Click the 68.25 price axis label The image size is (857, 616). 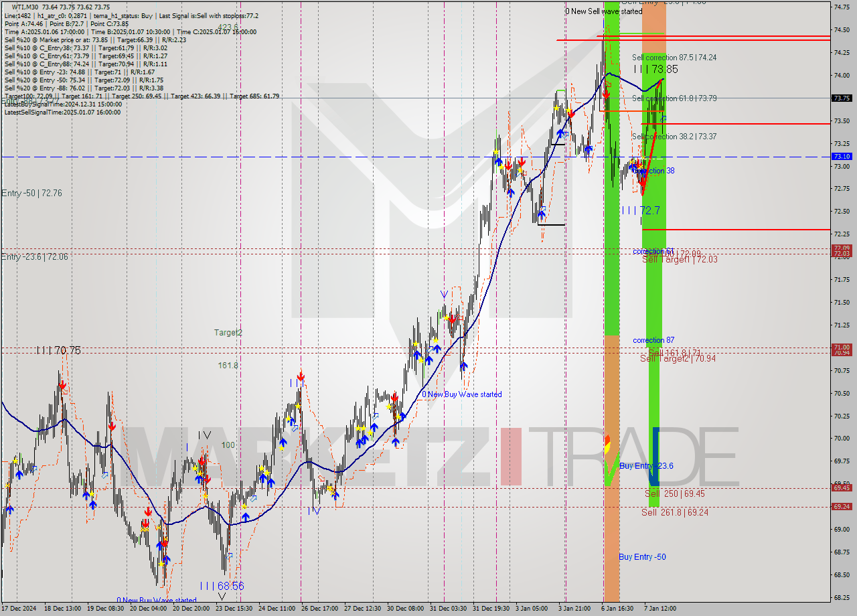tap(841, 597)
